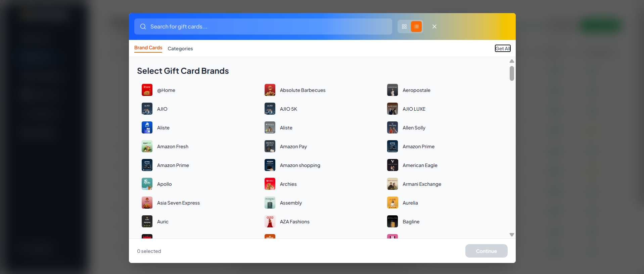The width and height of the screenshot is (644, 274).
Task: Select the Aeropostale logo
Action: [393, 90]
